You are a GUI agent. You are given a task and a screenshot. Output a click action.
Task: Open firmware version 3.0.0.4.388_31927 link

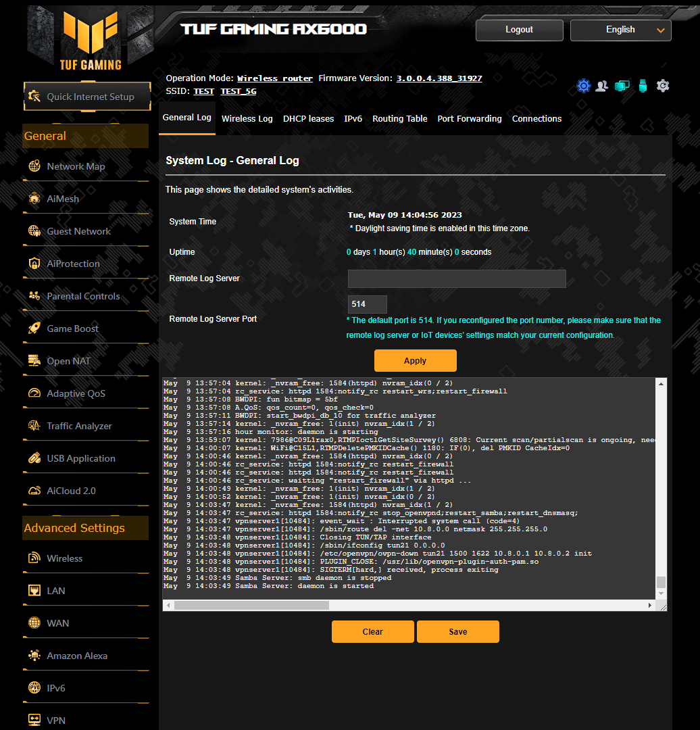tap(439, 78)
